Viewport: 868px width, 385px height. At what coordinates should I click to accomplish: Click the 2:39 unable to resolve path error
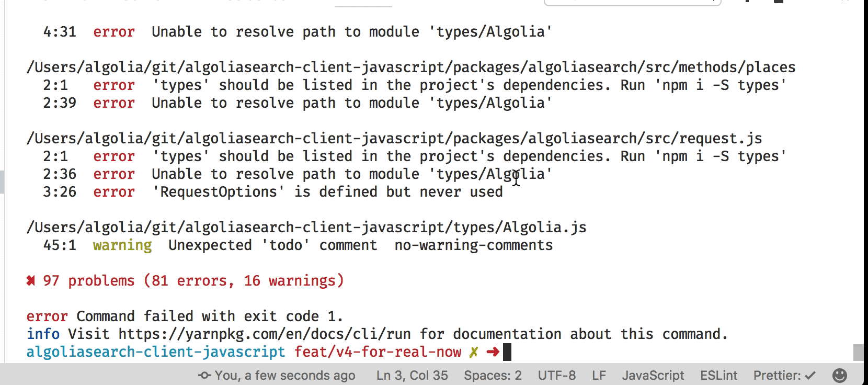(x=298, y=103)
